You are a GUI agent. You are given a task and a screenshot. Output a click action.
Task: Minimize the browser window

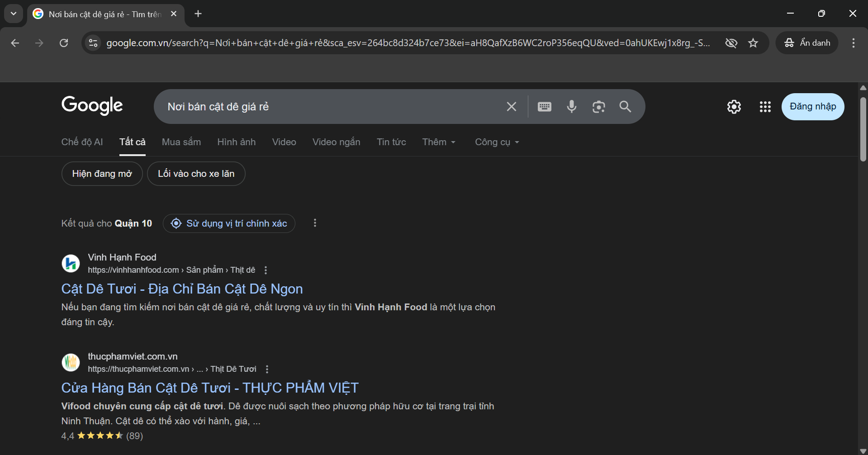click(x=790, y=14)
